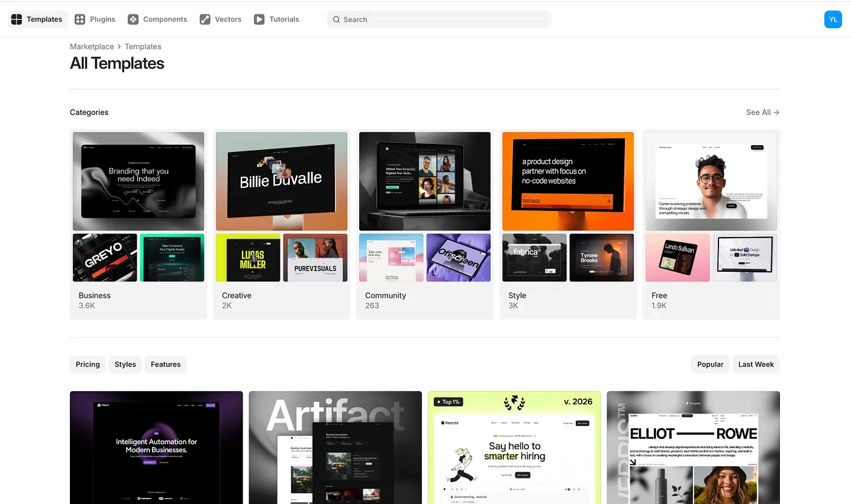Click the Tutorials play icon

[x=259, y=19]
